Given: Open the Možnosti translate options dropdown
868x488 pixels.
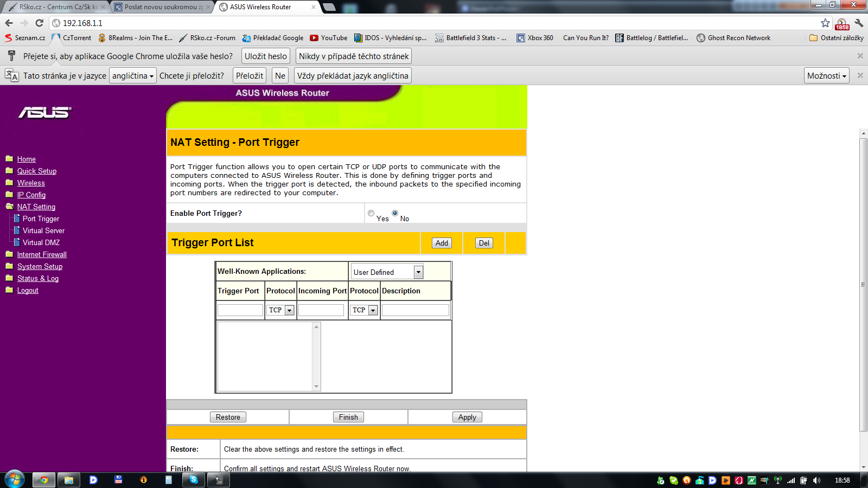Looking at the screenshot, I should point(826,76).
